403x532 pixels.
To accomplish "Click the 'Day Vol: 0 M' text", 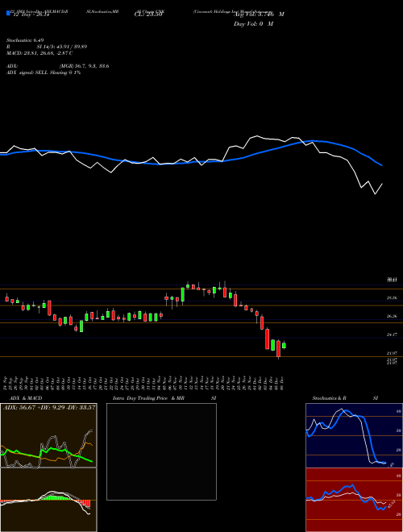I will pos(253,24).
